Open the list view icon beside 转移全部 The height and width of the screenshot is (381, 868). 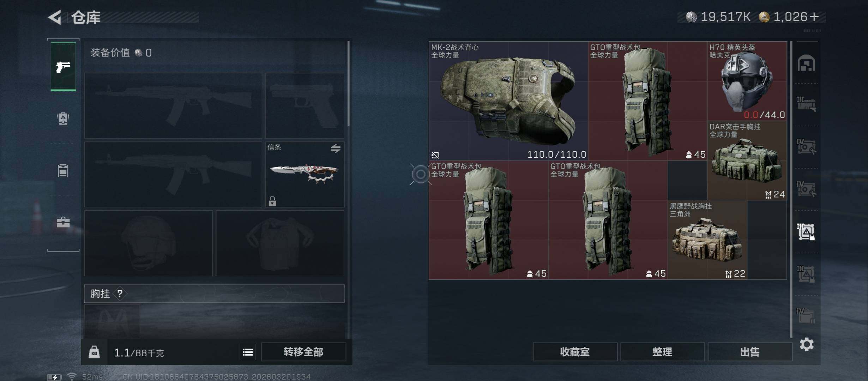click(x=248, y=352)
